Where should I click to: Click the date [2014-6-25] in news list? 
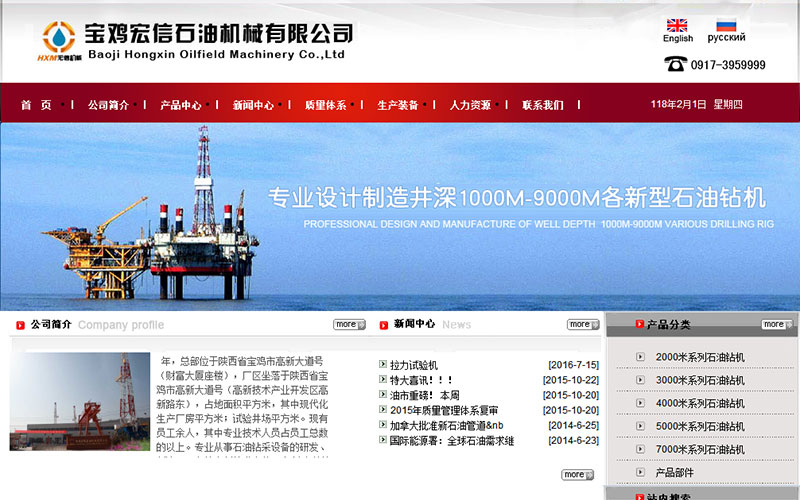pos(573,425)
